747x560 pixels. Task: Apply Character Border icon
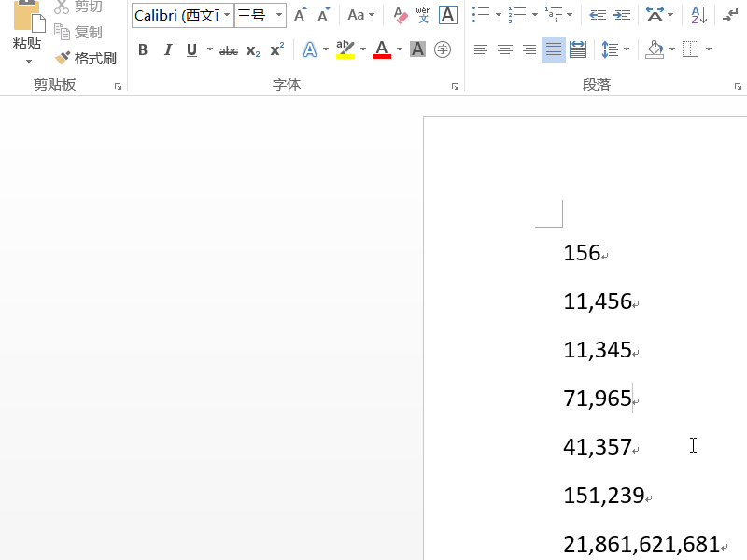tap(448, 15)
